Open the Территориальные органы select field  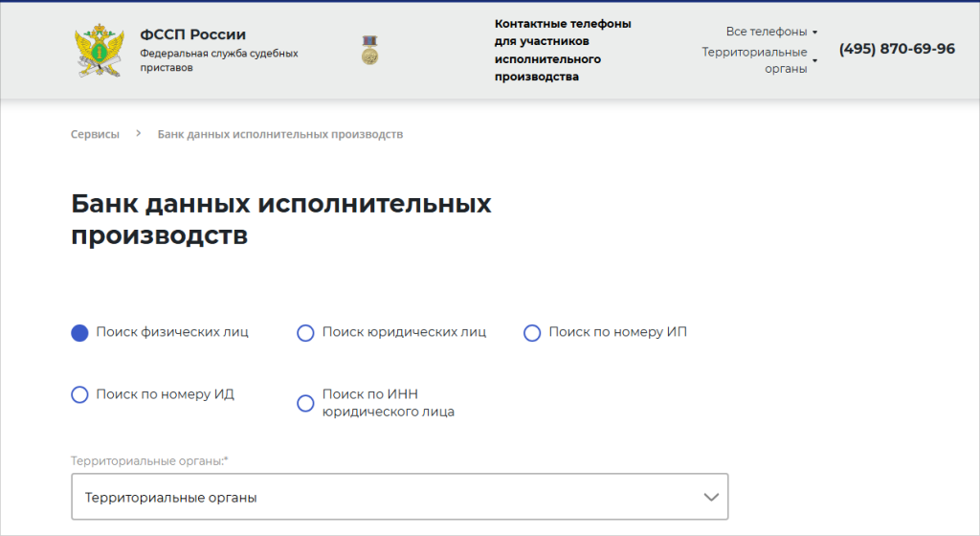(399, 498)
